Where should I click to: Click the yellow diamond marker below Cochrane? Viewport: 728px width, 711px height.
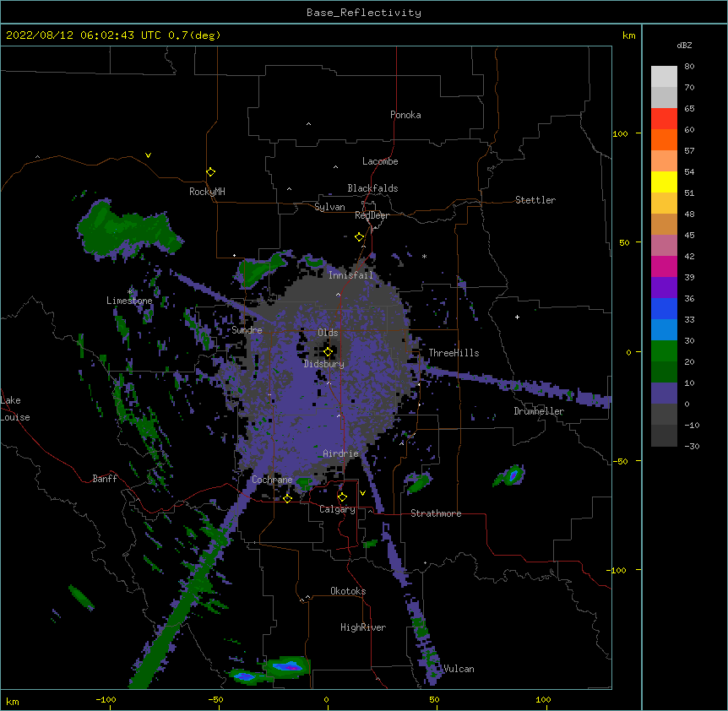coord(287,498)
